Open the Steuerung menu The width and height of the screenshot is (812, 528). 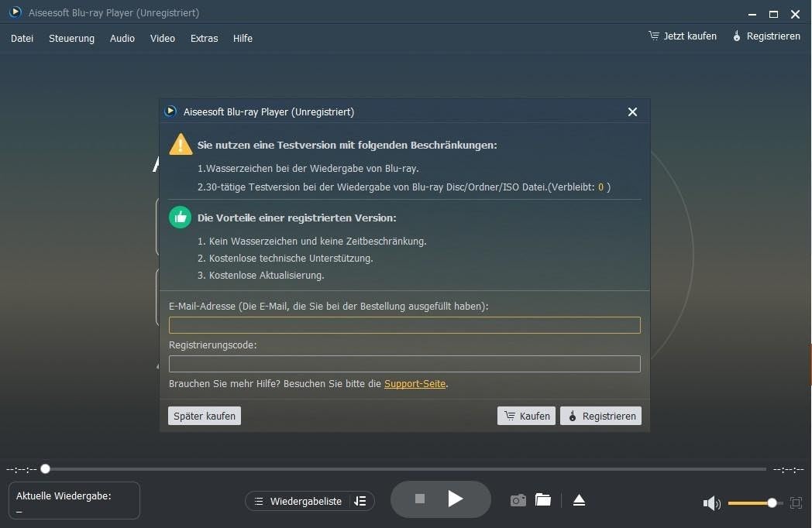pos(71,38)
